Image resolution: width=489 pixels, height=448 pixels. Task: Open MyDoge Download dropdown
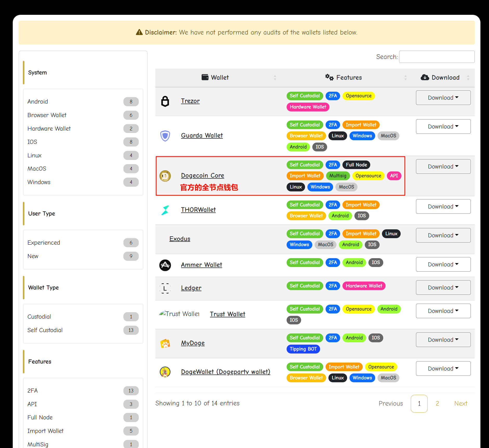click(443, 340)
